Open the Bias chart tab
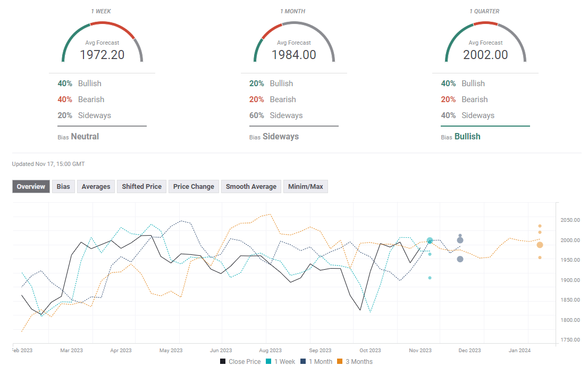Screen dimensions: 588x374 pos(63,186)
